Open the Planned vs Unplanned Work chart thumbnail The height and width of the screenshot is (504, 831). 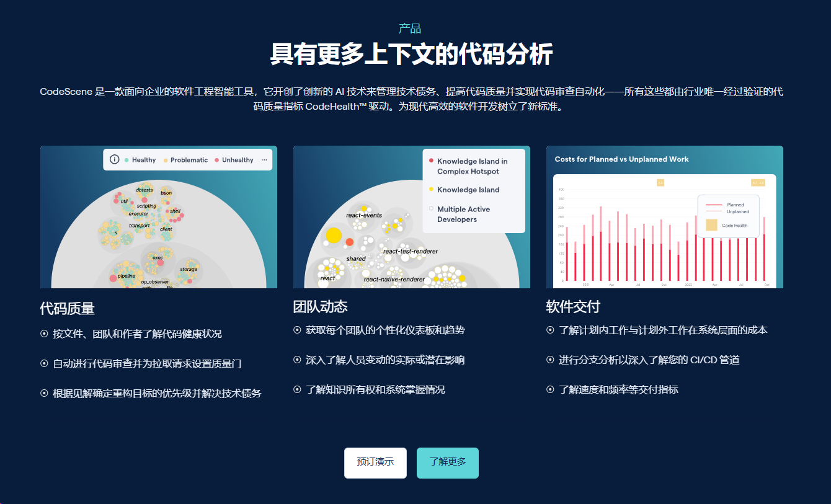point(665,217)
